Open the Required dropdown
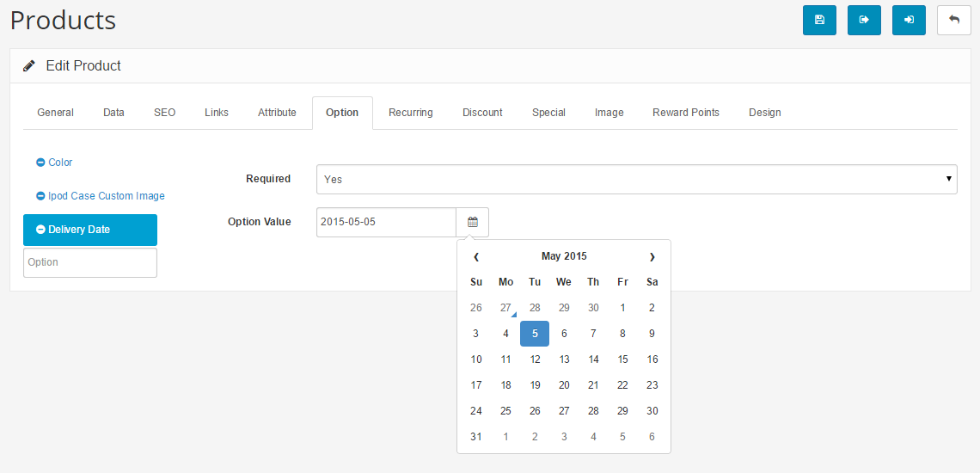Image resolution: width=980 pixels, height=473 pixels. (636, 180)
